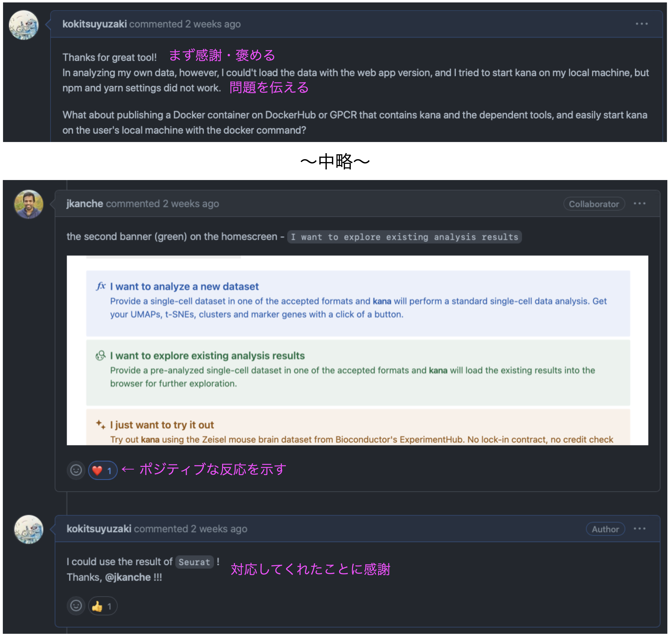This screenshot has width=672, height=636.
Task: Open options menu on first kokitsuyuzaki comment
Action: pyautogui.click(x=642, y=24)
